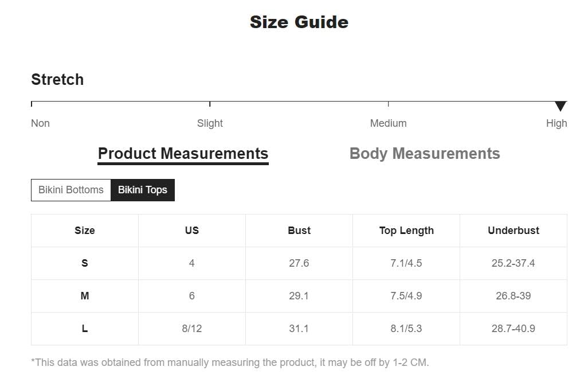Click the Size column header

click(85, 231)
